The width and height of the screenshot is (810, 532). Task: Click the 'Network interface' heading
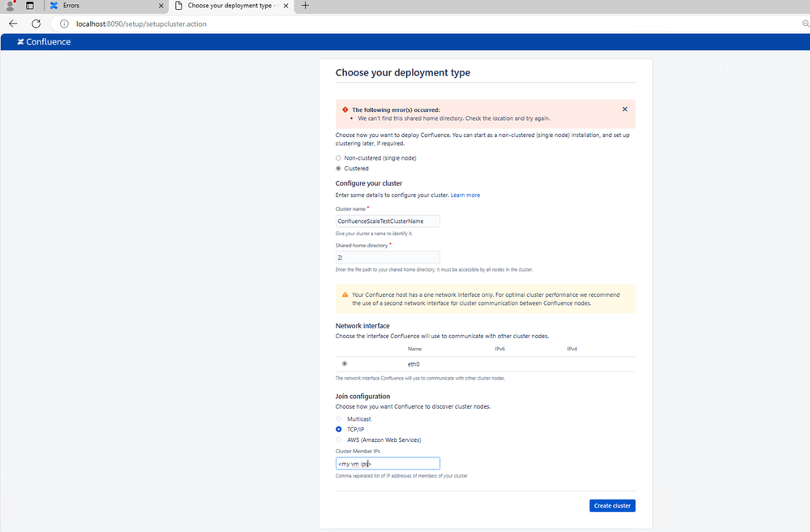coord(362,326)
